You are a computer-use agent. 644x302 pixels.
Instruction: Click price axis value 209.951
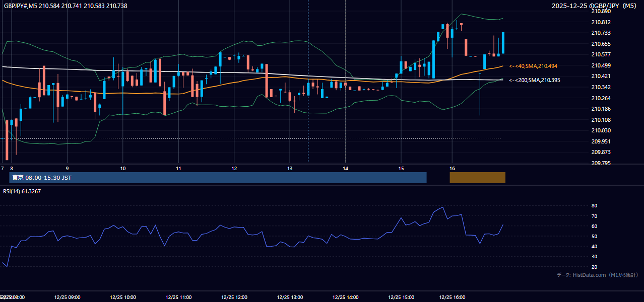pyautogui.click(x=600, y=141)
